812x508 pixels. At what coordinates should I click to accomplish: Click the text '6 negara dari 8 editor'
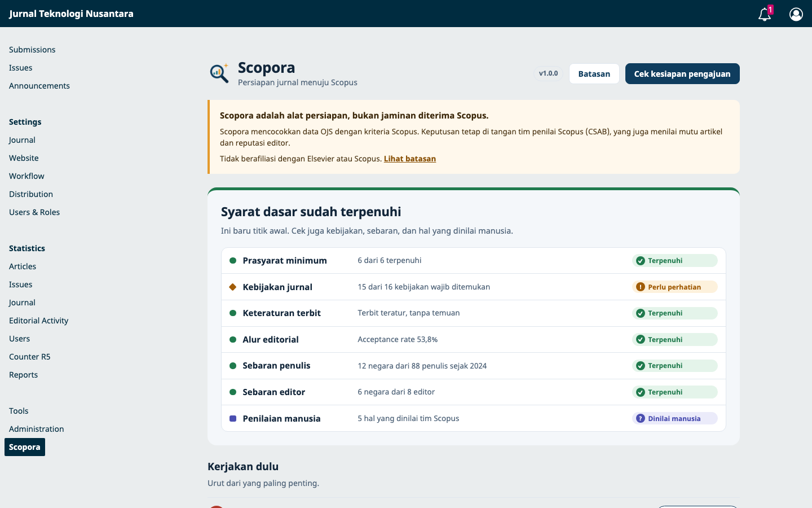coord(396,392)
